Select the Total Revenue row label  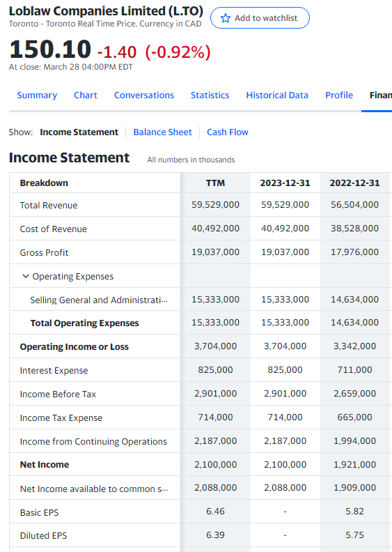[49, 205]
